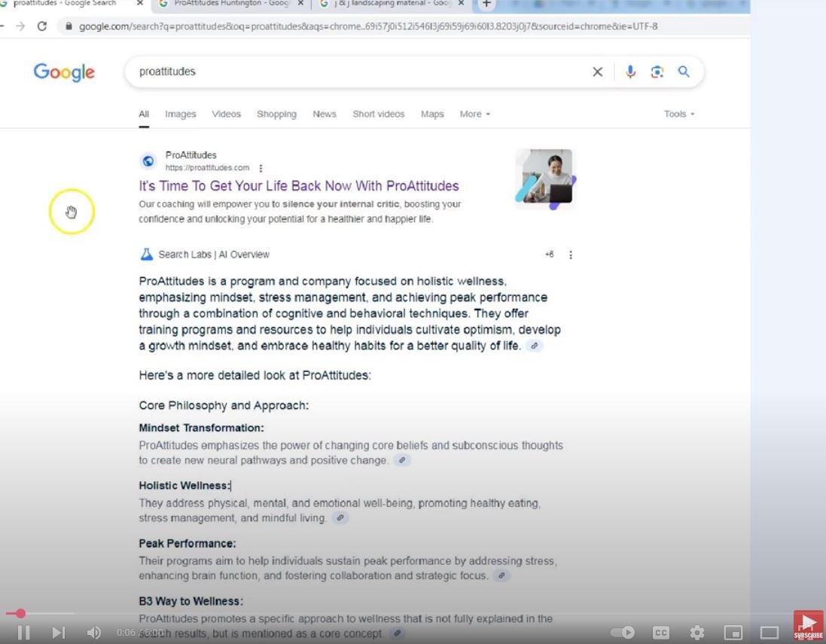826x644 pixels.
Task: Close the 'ProAttitudes Huntington' tab
Action: pyautogui.click(x=300, y=3)
